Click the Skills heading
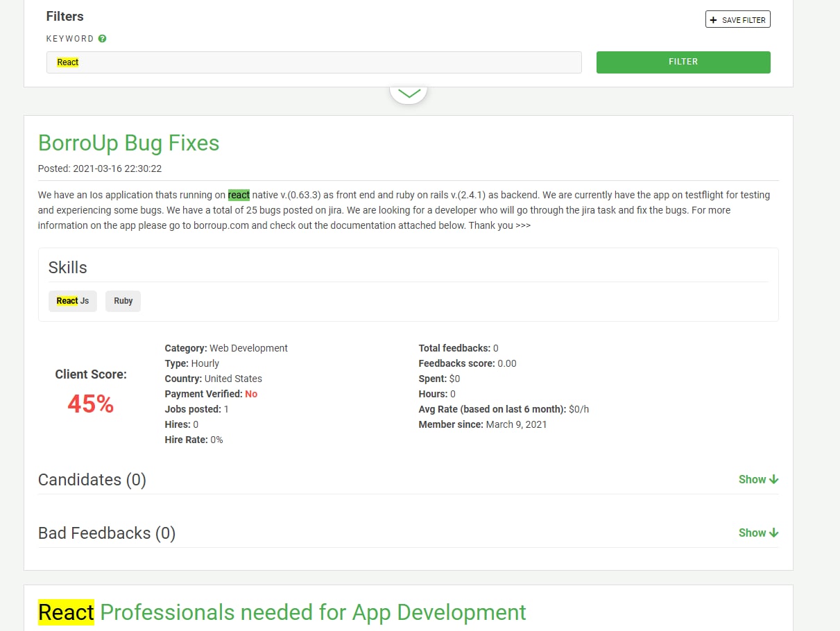840x631 pixels. [x=67, y=268]
